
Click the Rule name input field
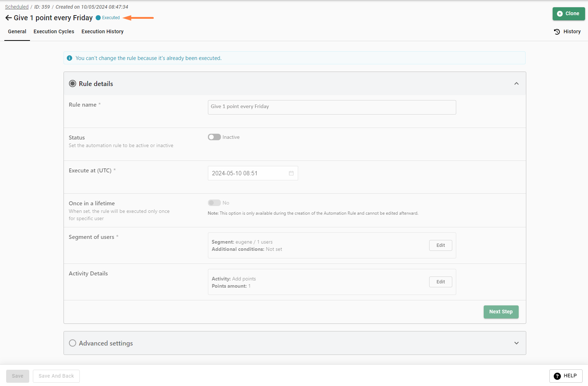[x=332, y=107]
